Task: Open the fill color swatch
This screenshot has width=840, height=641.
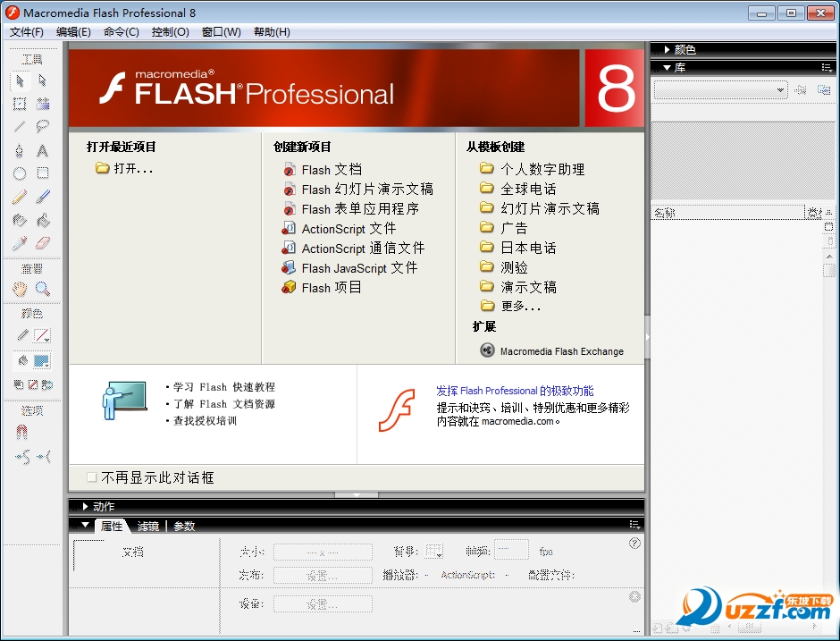Action: [42, 361]
